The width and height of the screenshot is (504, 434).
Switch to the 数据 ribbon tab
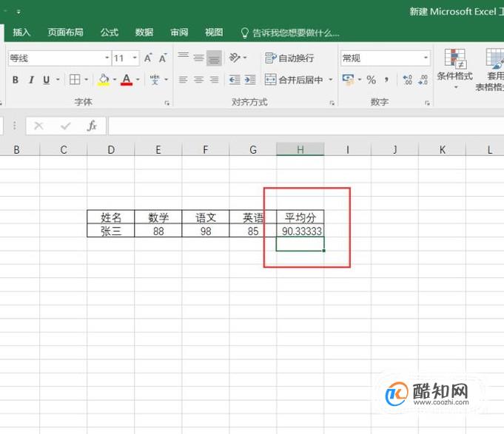tap(144, 32)
